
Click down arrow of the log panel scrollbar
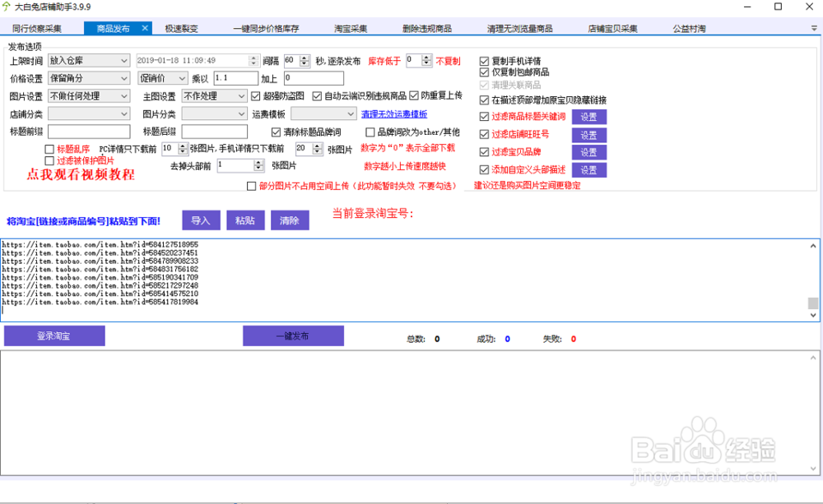[813, 469]
